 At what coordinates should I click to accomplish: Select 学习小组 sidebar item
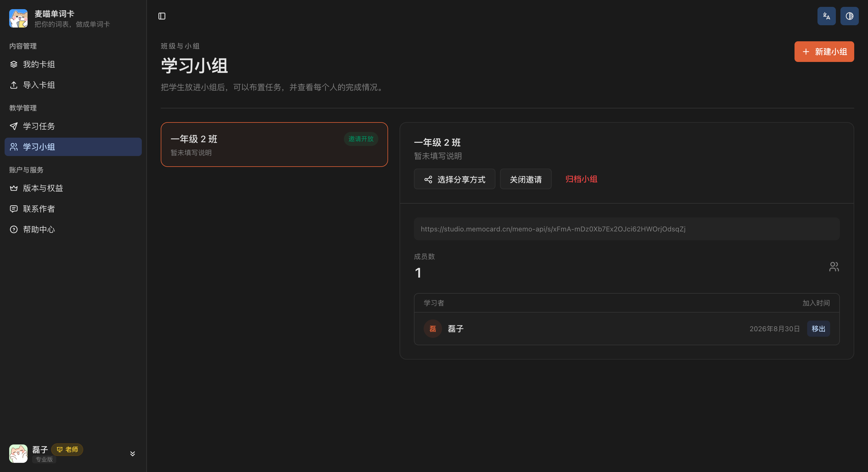(73, 147)
